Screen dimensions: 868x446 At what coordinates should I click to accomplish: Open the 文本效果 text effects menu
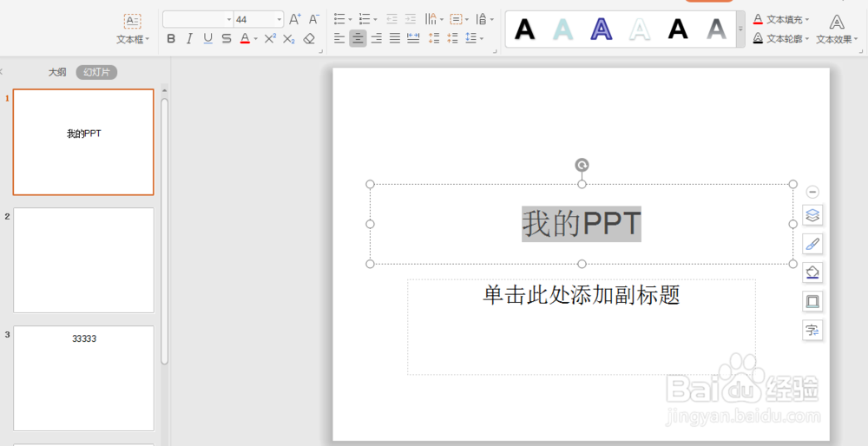coord(837,29)
